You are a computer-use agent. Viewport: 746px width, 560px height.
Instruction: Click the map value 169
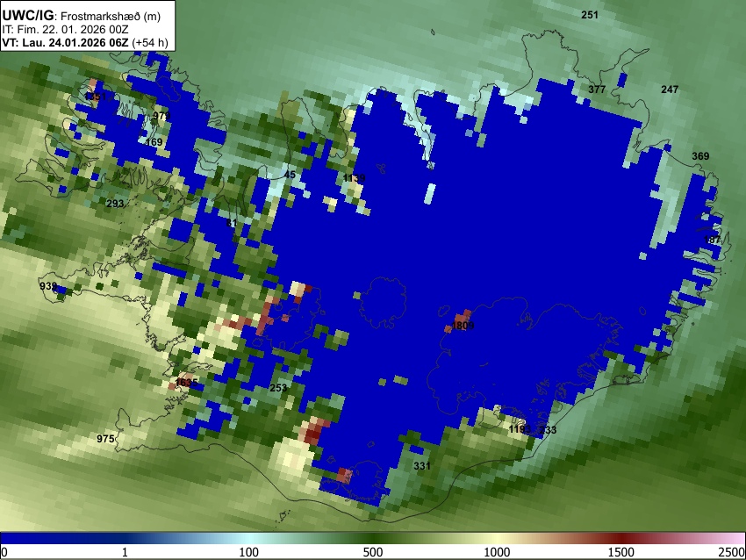point(154,142)
